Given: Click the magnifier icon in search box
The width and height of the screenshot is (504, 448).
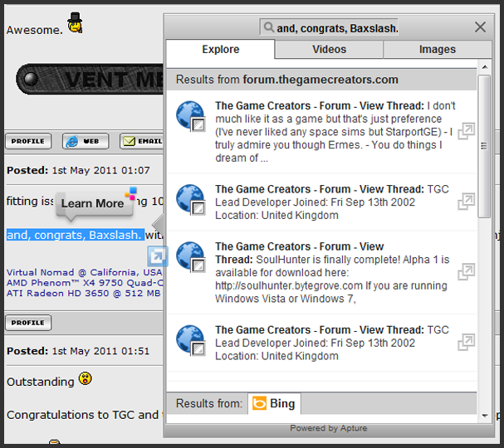Looking at the screenshot, I should point(269,27).
